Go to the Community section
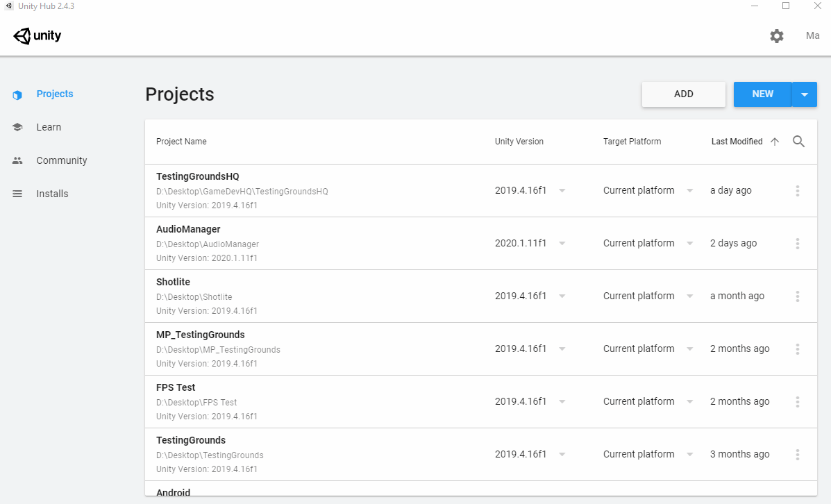Viewport: 831px width, 504px height. coord(61,160)
